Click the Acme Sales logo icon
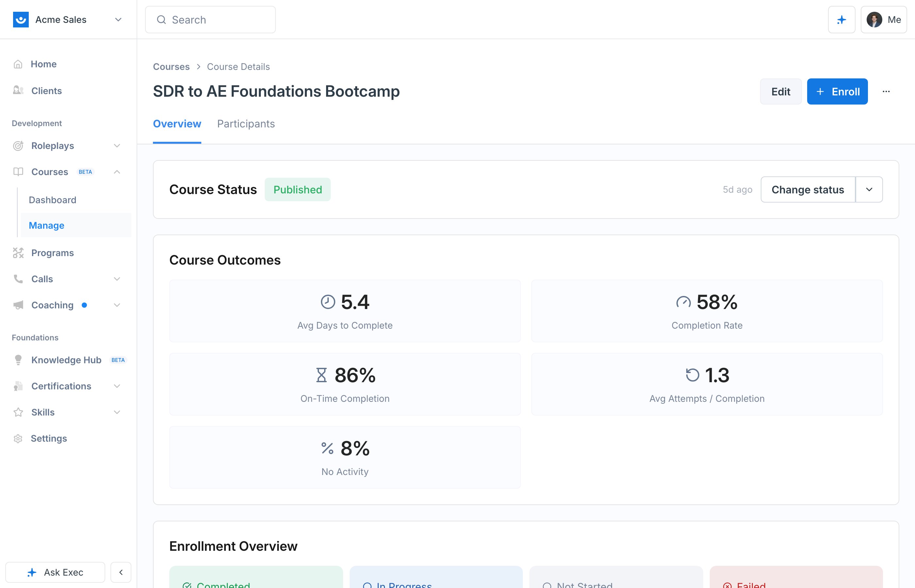 click(x=21, y=20)
